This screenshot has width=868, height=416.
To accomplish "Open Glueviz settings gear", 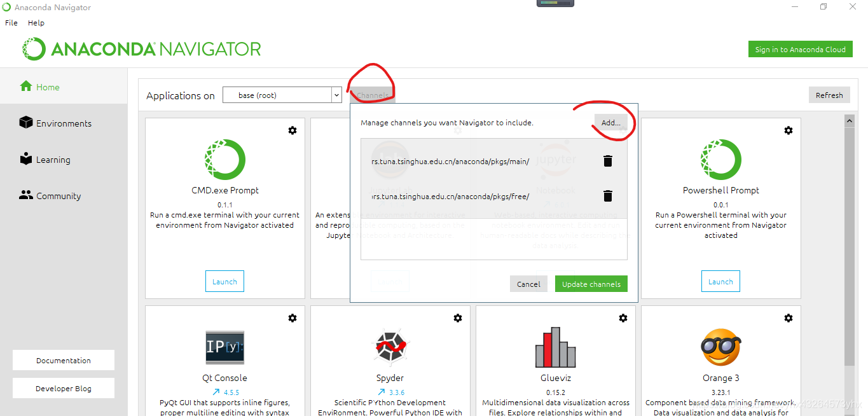I will pyautogui.click(x=623, y=318).
